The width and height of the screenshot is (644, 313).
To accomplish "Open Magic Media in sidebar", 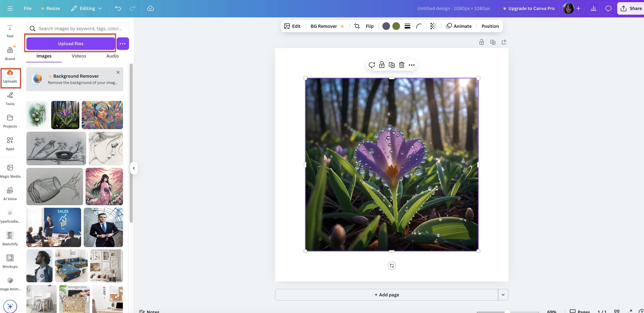I will [x=10, y=171].
